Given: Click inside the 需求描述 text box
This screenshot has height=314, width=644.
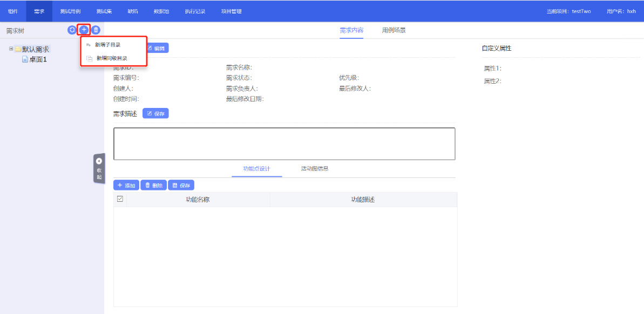Looking at the screenshot, I should click(284, 144).
